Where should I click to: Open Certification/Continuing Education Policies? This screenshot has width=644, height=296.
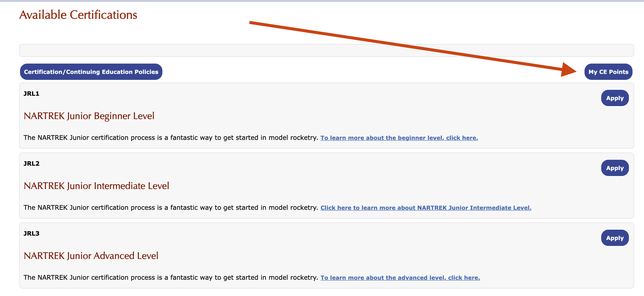[91, 72]
